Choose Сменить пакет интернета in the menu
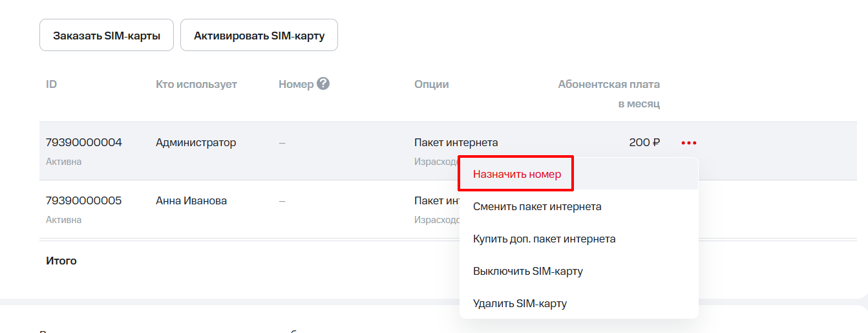 point(537,207)
